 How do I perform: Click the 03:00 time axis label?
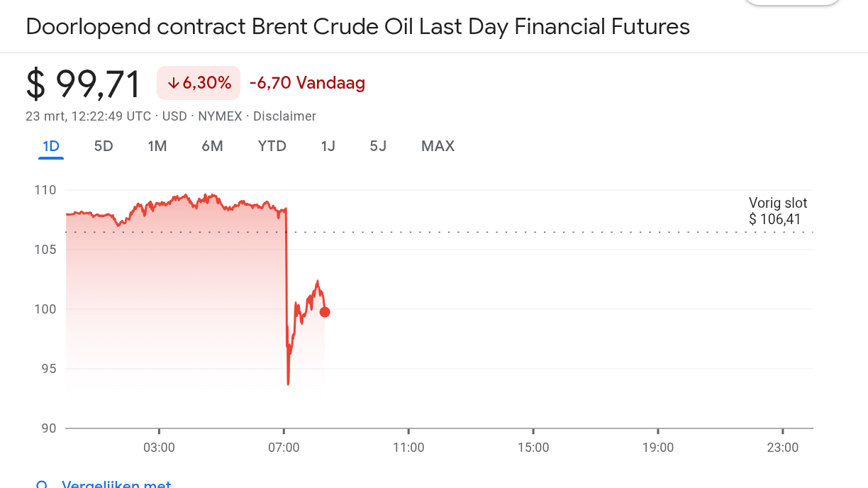pos(159,448)
